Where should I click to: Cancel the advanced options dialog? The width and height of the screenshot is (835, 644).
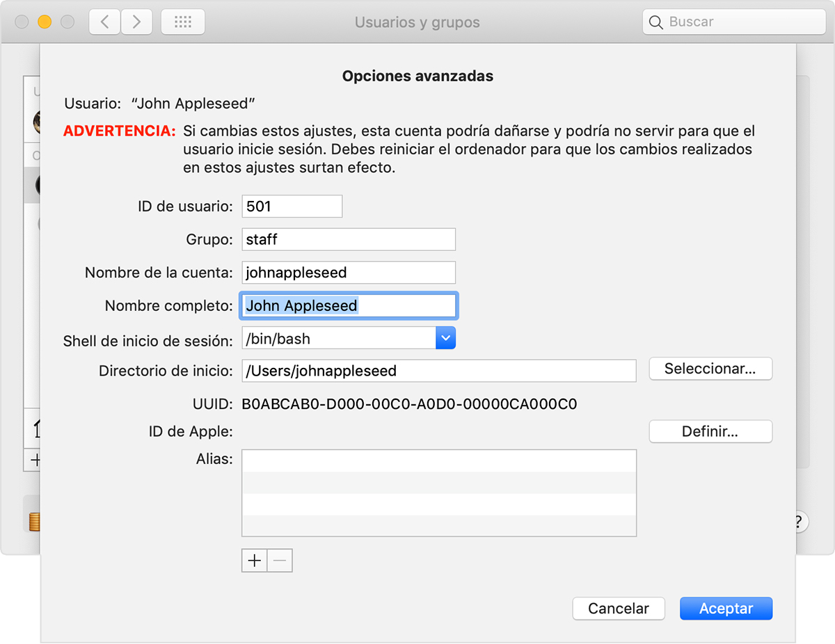click(619, 609)
